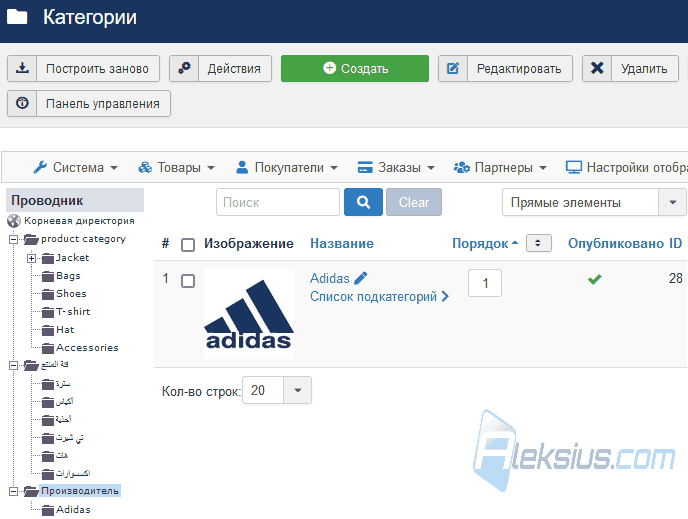Tick the select-all checkbox in table header
This screenshot has height=519, width=688.
(188, 244)
